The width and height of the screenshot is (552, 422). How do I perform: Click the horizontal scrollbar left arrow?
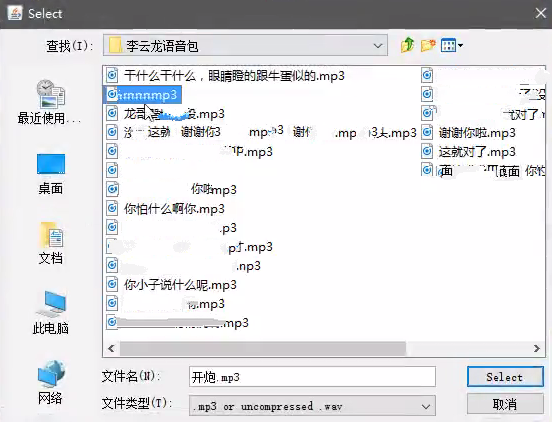111,348
